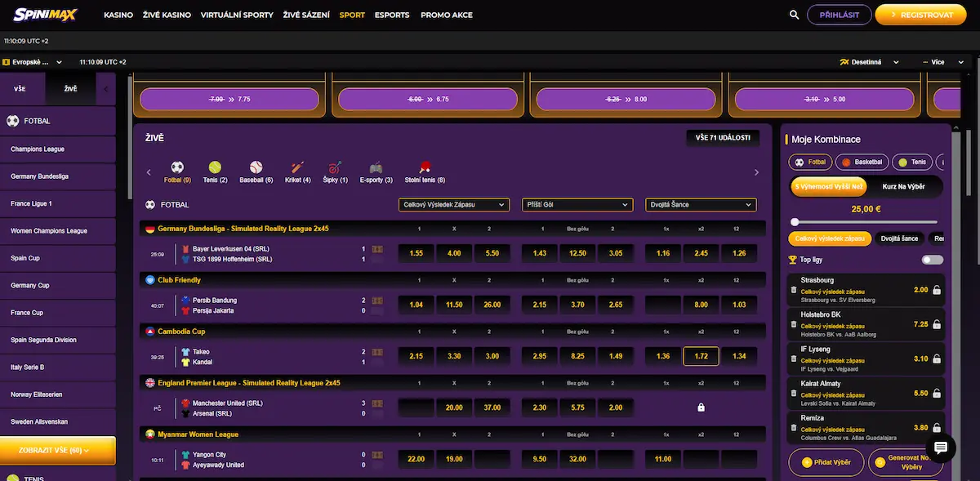This screenshot has width=980, height=481.
Task: Collapse the left sidebar arrow
Action: (x=105, y=88)
